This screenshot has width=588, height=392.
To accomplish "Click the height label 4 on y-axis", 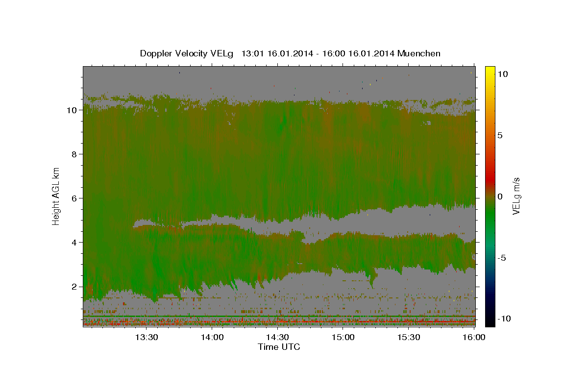I will pyautogui.click(x=74, y=243).
